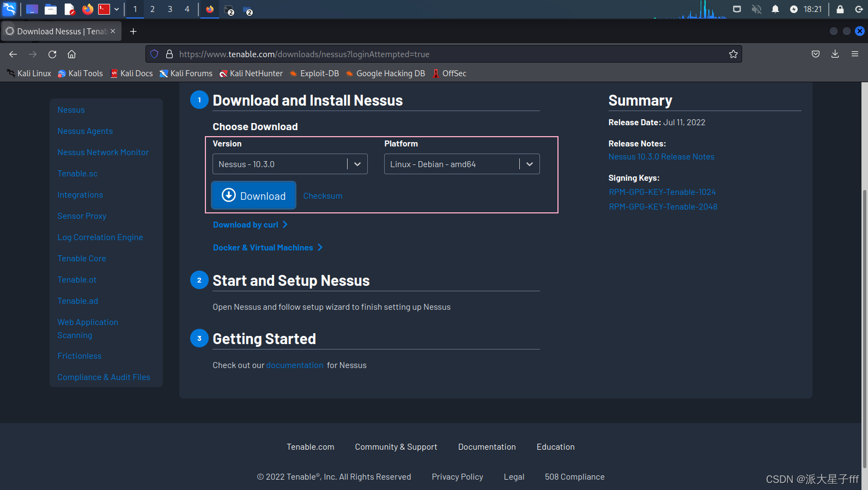
Task: Open the Kali applications menu icon
Action: (9, 9)
